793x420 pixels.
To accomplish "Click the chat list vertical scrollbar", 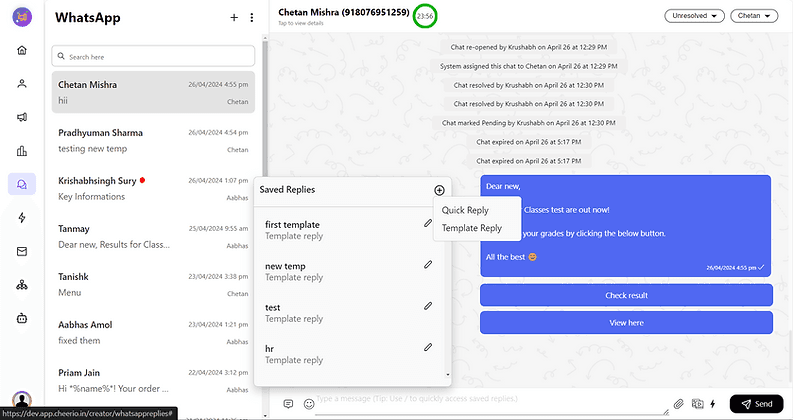I will click(x=265, y=111).
